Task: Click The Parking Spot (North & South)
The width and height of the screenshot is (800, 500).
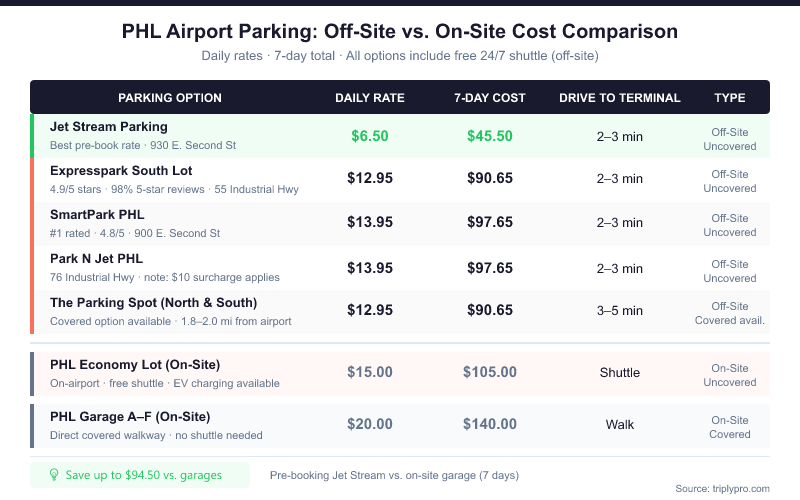Action: coord(153,303)
